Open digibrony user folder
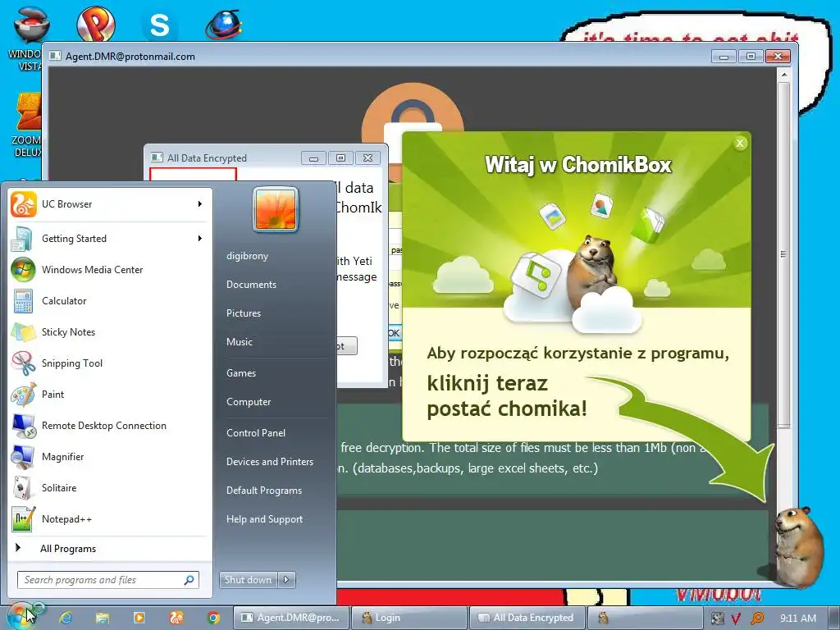This screenshot has height=630, width=840. pos(247,256)
